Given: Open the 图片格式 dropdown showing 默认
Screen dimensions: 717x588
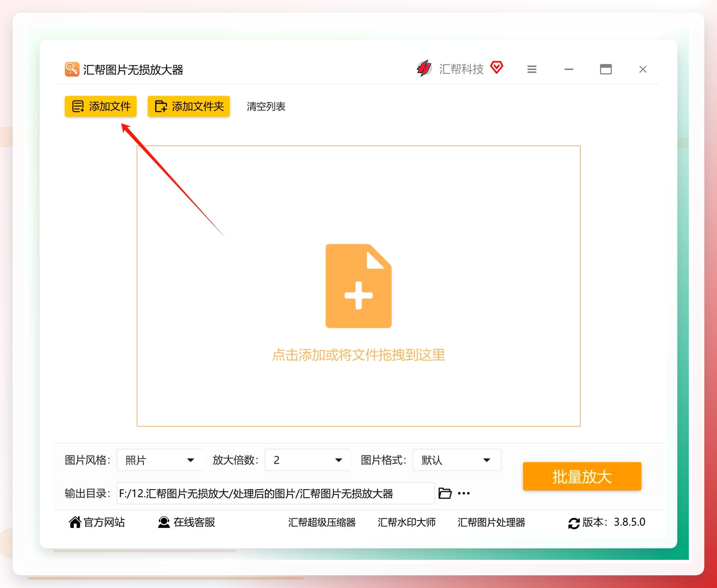Looking at the screenshot, I should pos(457,460).
